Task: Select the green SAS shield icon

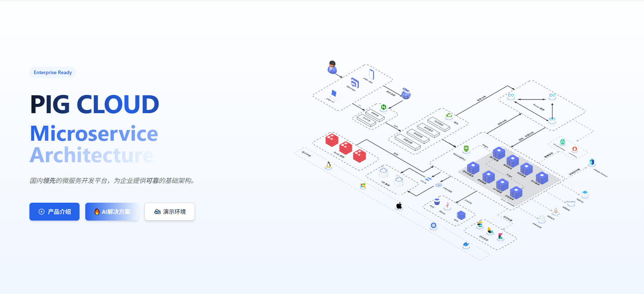Action: 466,148
